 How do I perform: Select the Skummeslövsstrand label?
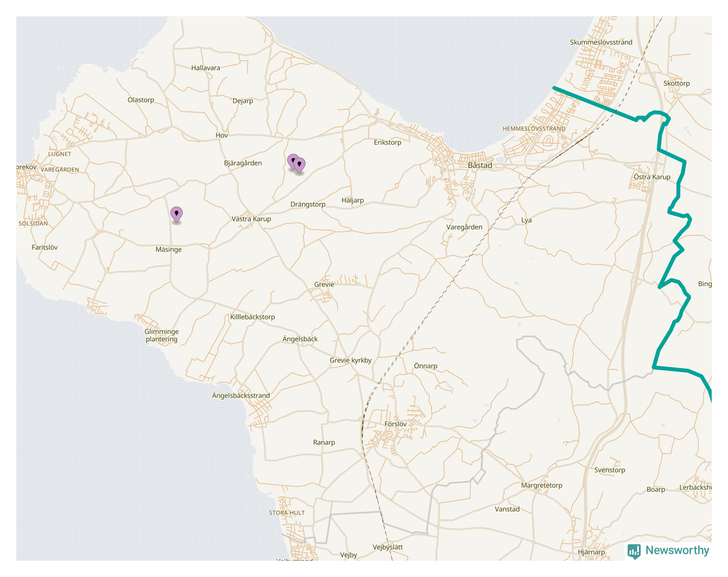[601, 42]
